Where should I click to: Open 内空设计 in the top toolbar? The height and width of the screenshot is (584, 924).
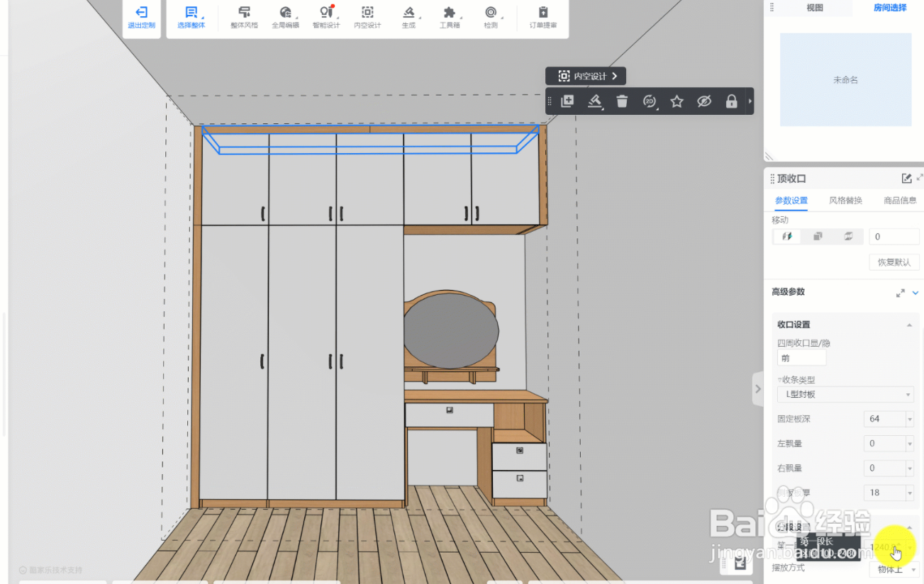coord(367,18)
